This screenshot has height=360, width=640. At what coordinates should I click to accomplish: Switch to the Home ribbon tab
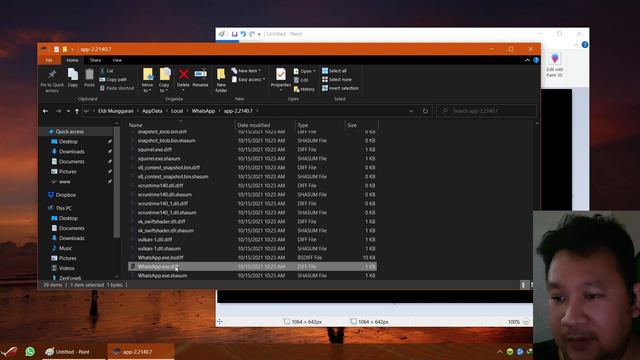pyautogui.click(x=72, y=60)
